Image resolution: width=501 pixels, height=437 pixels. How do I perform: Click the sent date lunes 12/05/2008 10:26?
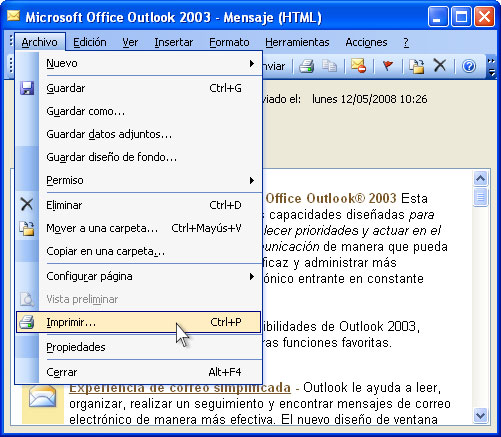coord(369,99)
